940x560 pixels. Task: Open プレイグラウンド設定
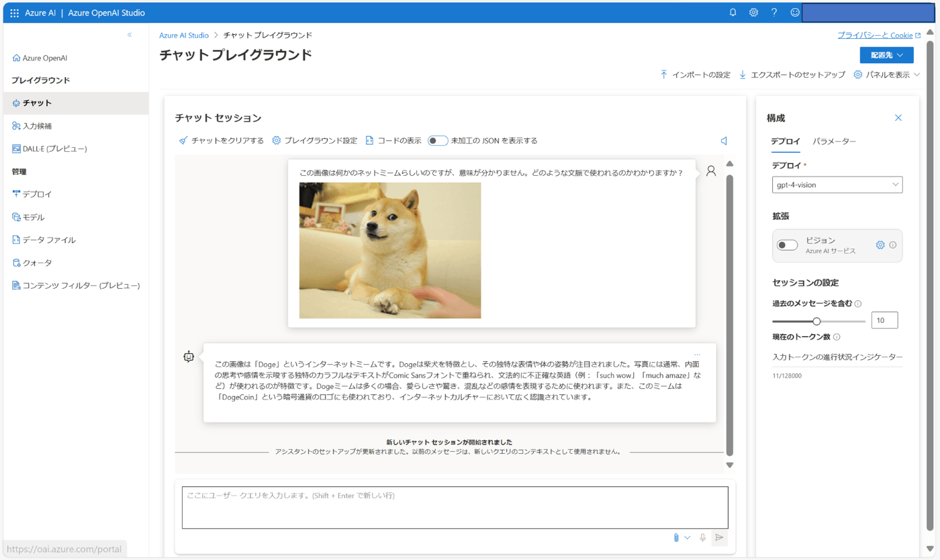(x=314, y=141)
